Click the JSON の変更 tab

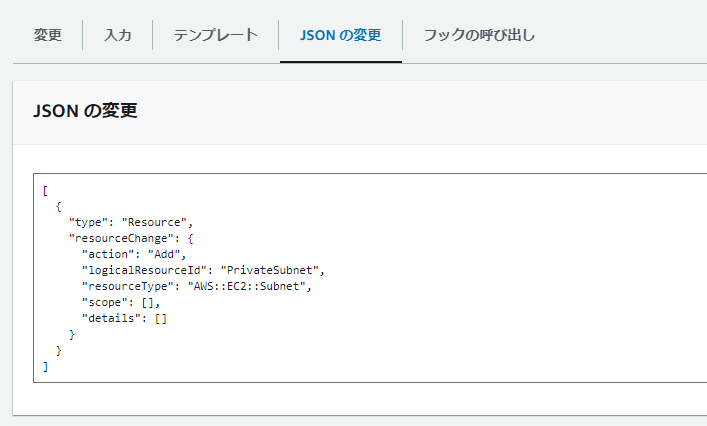pos(340,35)
